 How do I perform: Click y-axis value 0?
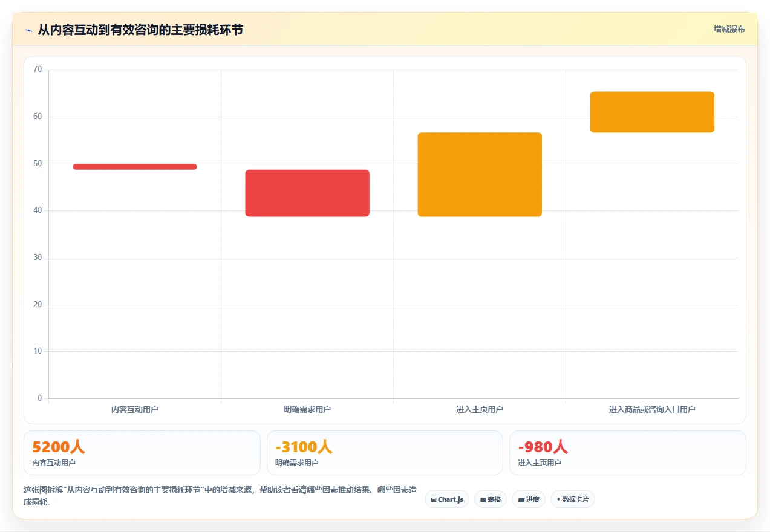point(40,398)
